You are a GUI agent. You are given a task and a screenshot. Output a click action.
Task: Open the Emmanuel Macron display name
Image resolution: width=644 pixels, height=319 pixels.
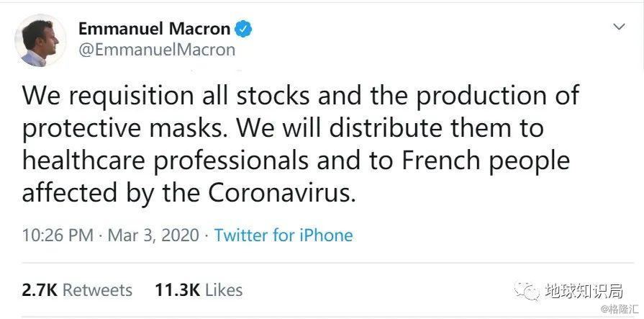point(154,30)
